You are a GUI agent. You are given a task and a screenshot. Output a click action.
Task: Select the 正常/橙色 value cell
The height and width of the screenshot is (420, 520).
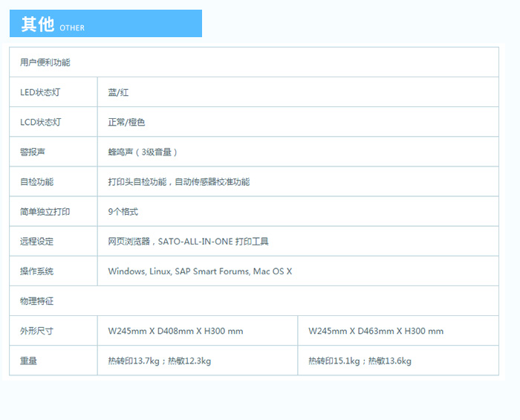point(127,122)
